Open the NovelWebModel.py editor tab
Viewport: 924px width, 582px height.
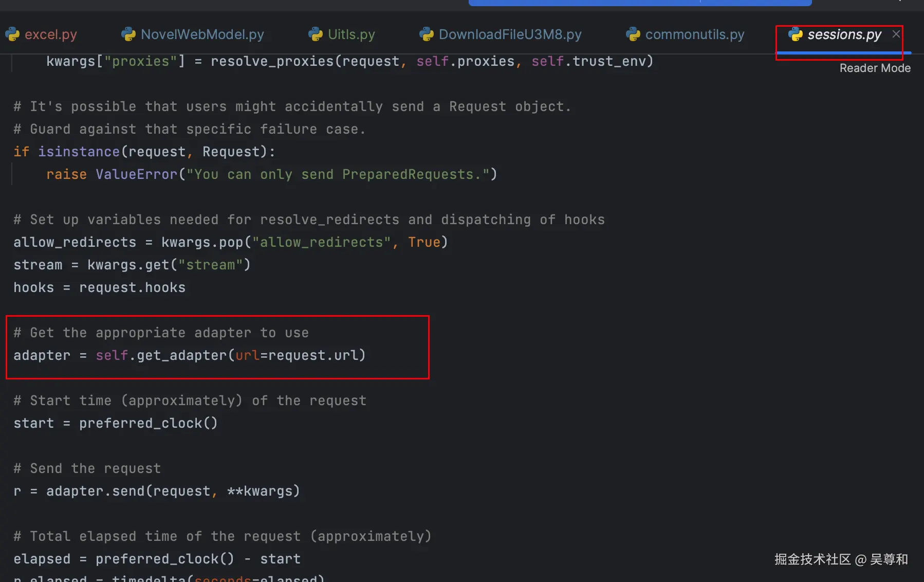point(202,34)
